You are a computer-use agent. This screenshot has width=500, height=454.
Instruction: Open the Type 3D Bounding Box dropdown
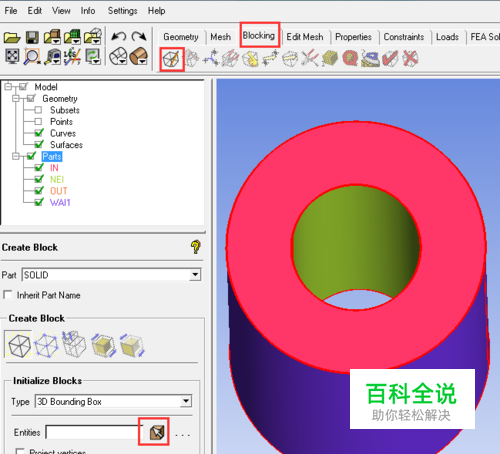click(x=186, y=401)
